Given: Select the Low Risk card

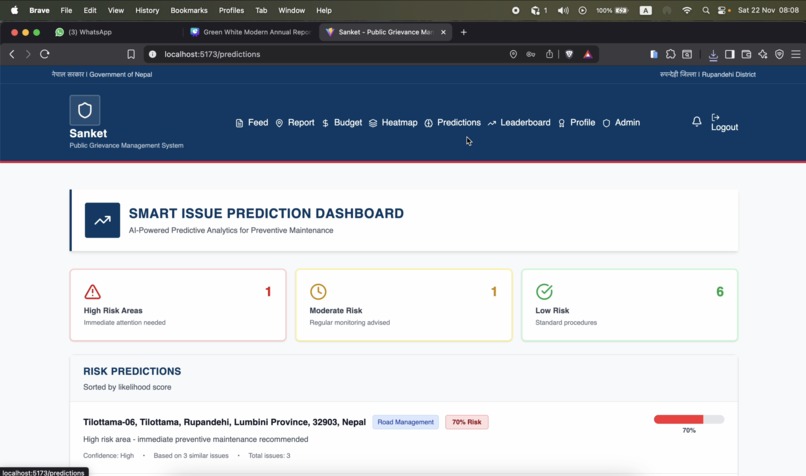Looking at the screenshot, I should point(630,305).
